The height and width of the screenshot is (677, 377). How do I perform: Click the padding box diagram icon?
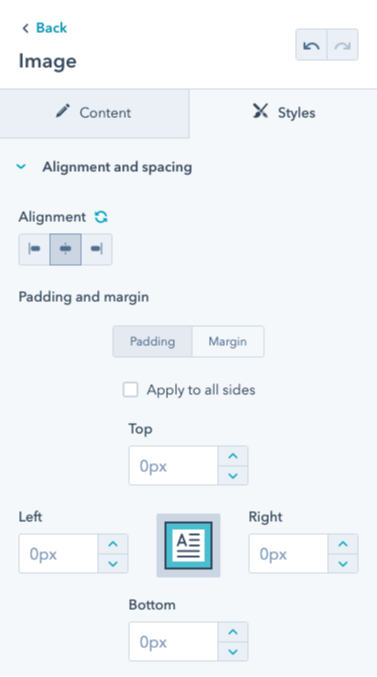pyautogui.click(x=188, y=545)
